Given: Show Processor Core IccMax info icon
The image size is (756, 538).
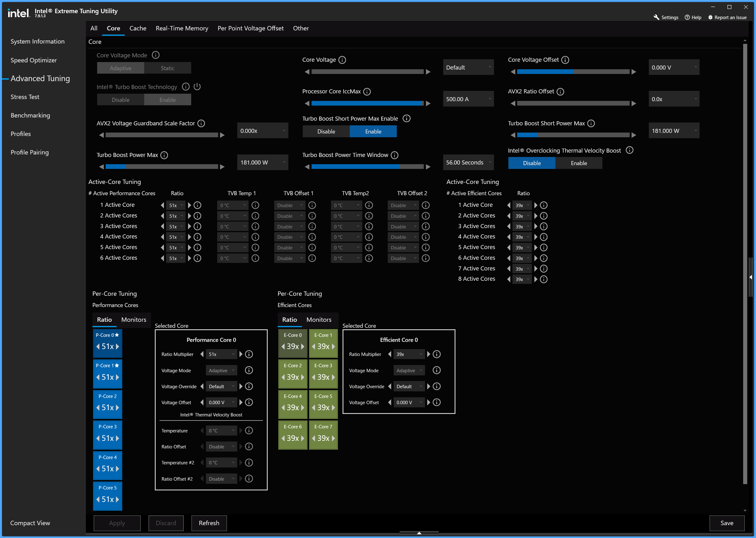Looking at the screenshot, I should 367,92.
